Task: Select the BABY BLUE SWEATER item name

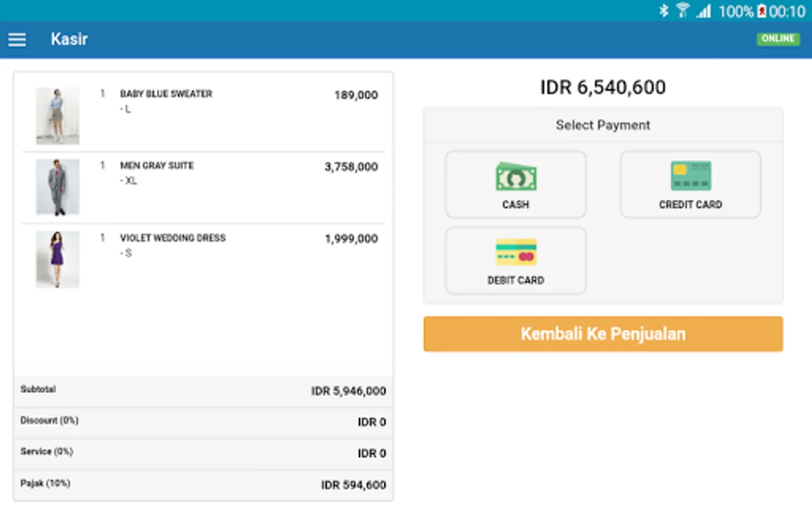Action: [166, 94]
